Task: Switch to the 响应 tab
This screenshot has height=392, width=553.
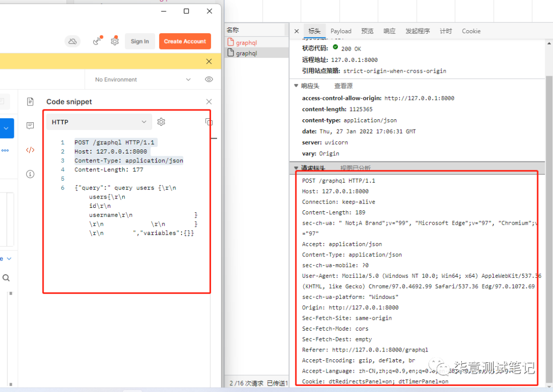Action: tap(389, 31)
